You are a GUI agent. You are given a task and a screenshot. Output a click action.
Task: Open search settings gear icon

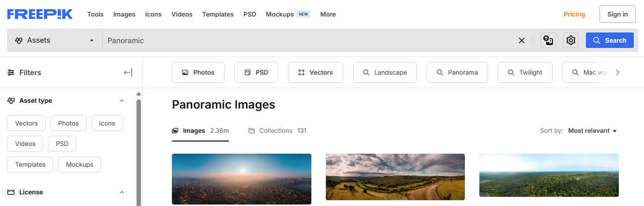click(571, 40)
